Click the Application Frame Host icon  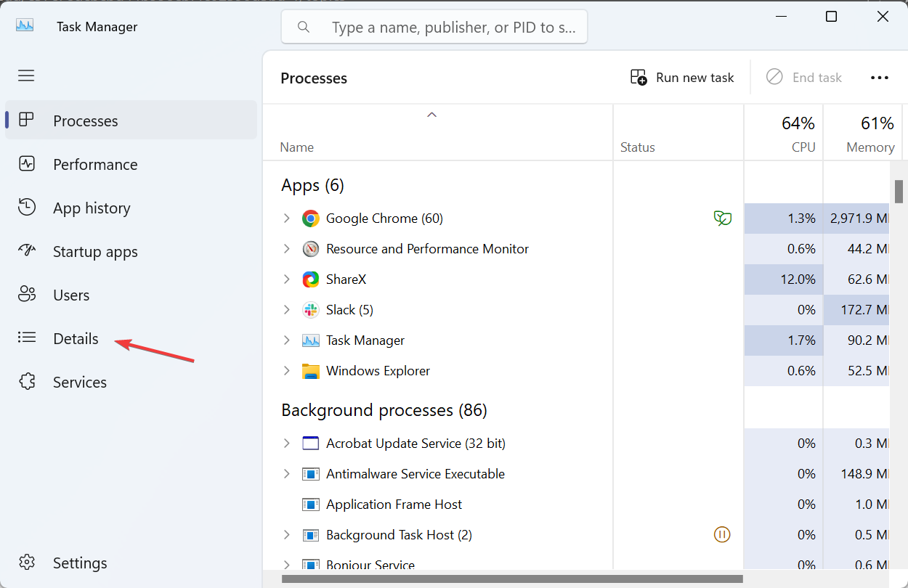point(311,505)
